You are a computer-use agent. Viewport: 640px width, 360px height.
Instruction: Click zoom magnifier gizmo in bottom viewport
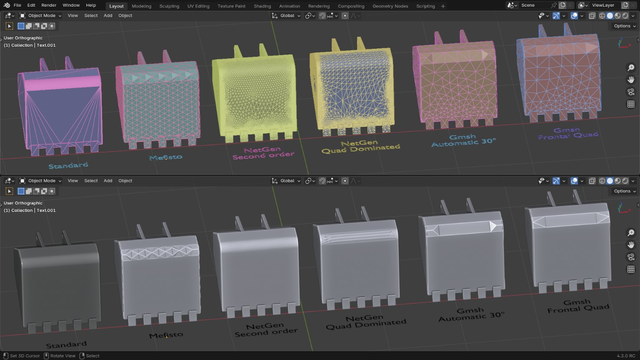point(631,233)
